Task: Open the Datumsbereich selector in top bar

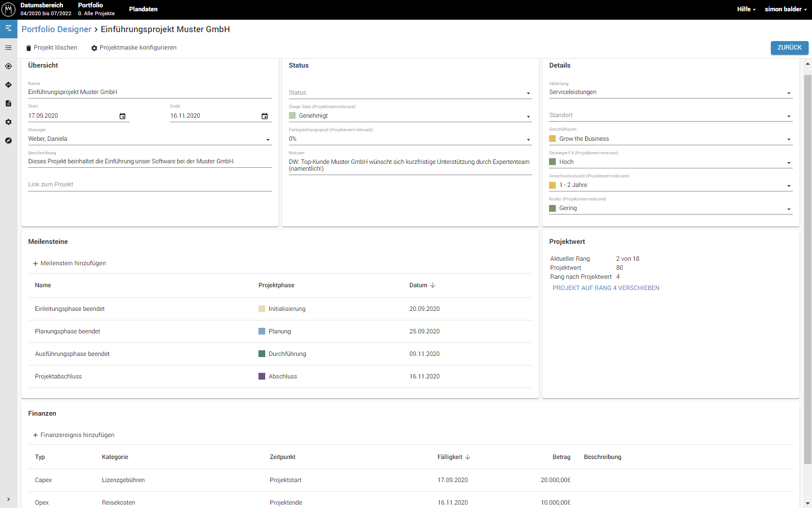Action: pyautogui.click(x=46, y=10)
